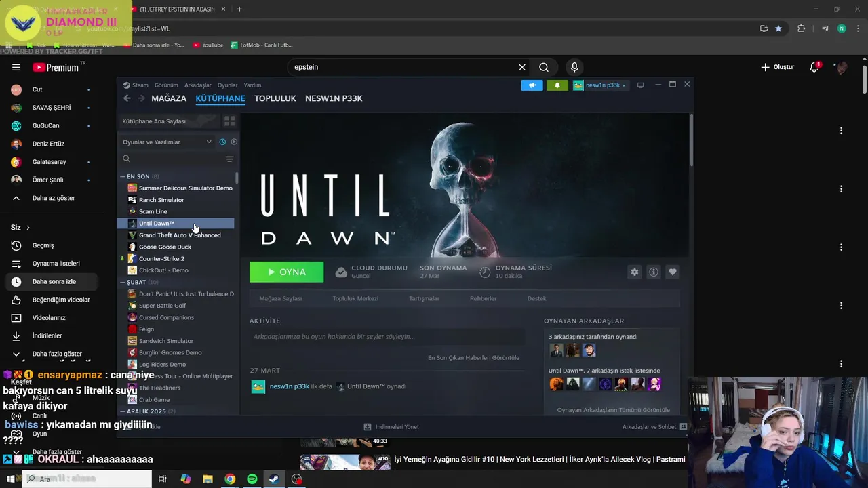The height and width of the screenshot is (488, 868).
Task: Open YouTube Daha sonra izle item
Action: (52, 281)
